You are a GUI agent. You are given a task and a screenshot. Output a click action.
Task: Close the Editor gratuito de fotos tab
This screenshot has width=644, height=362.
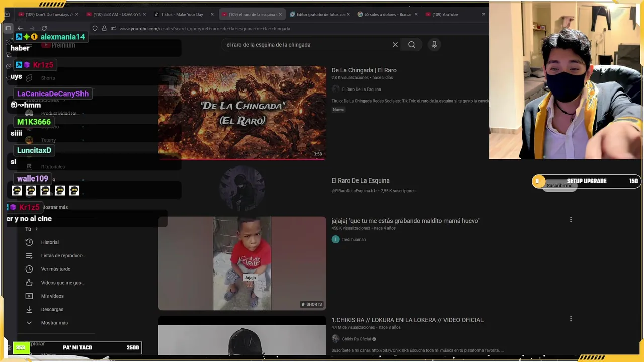pos(348,14)
